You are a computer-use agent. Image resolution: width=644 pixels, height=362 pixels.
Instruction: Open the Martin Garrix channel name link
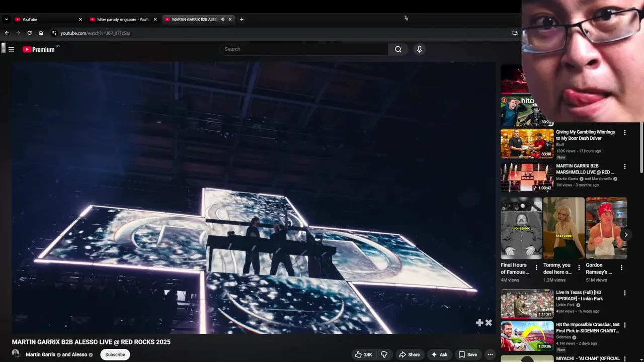tap(40, 354)
